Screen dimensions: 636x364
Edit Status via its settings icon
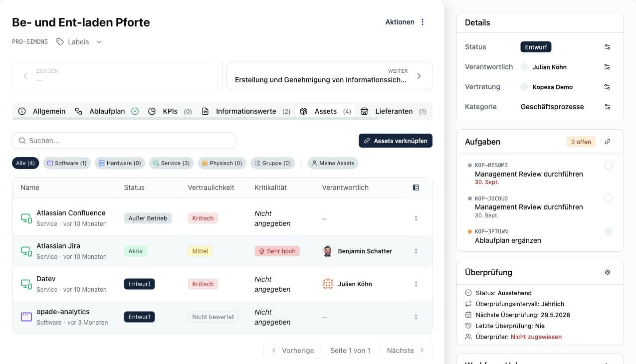[x=607, y=47]
